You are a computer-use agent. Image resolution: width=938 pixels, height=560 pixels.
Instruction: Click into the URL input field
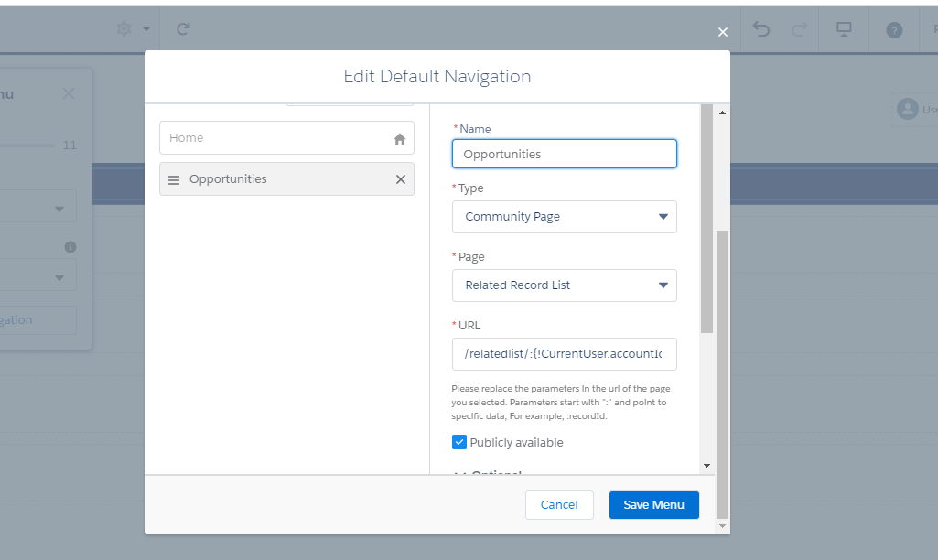pos(564,353)
